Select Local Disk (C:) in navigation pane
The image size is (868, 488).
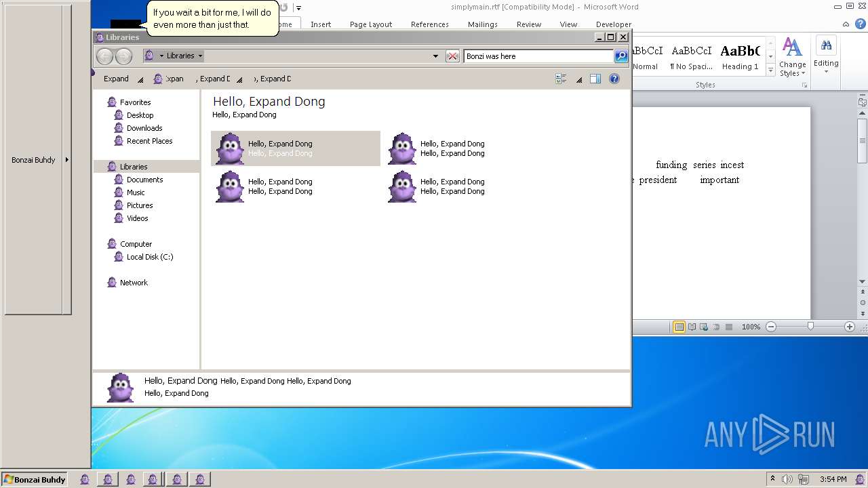pos(150,257)
